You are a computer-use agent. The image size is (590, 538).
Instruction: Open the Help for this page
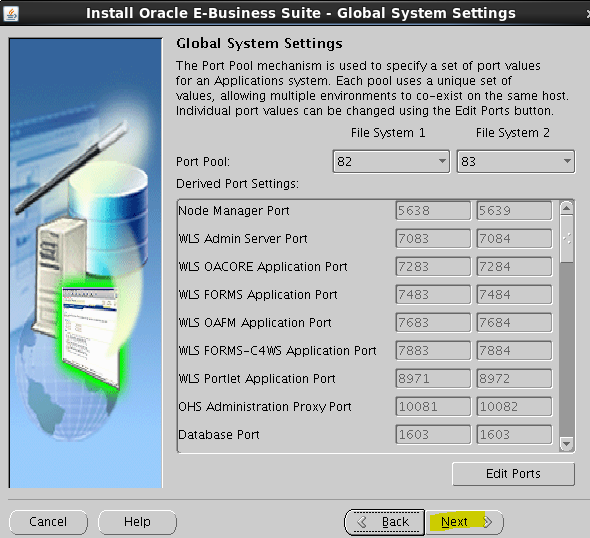pyautogui.click(x=137, y=522)
